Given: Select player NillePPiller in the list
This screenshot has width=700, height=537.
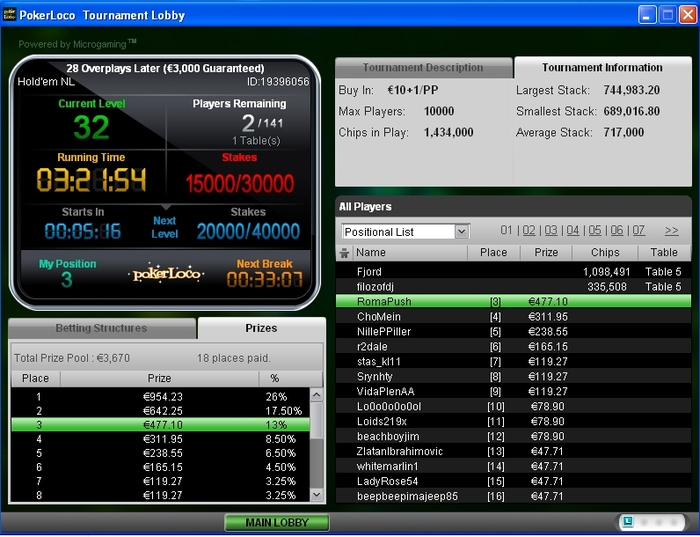Looking at the screenshot, I should (x=513, y=332).
